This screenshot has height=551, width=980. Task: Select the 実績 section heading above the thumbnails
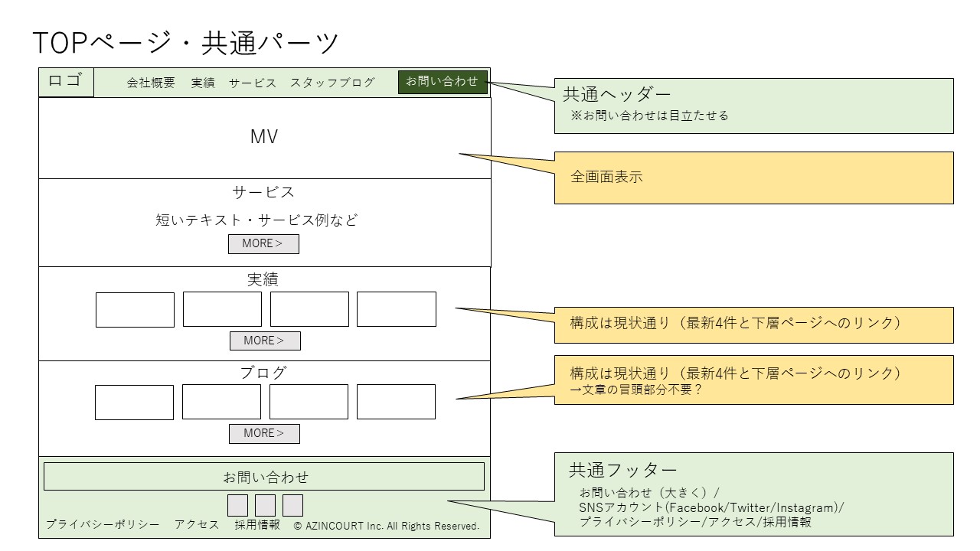click(263, 279)
